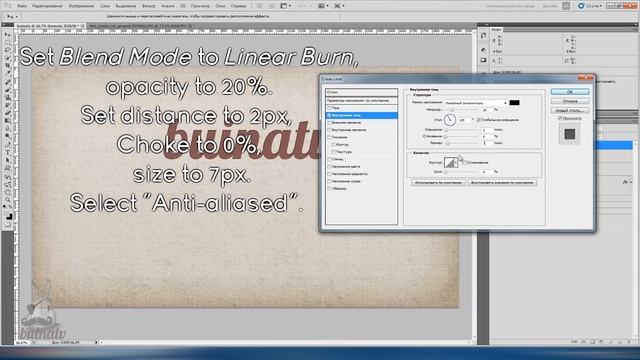Select the Lasso tool

[x=9, y=50]
